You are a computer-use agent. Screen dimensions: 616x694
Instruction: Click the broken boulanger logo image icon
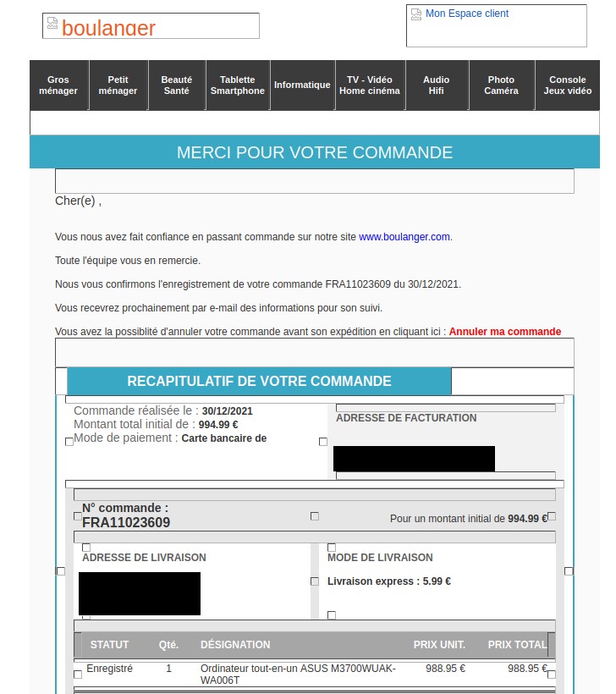(x=52, y=23)
